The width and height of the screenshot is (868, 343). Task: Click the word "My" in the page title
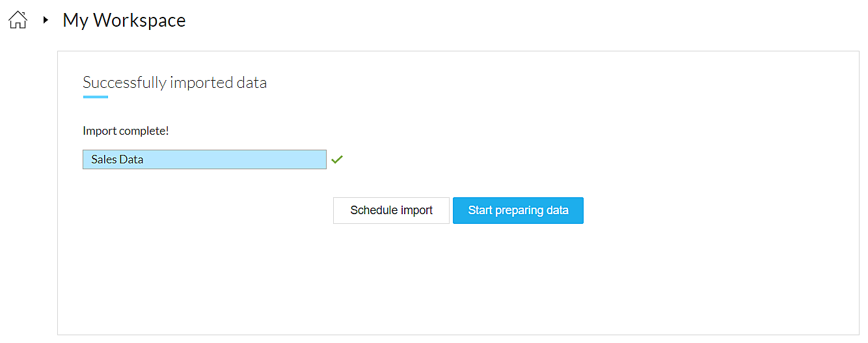[75, 20]
